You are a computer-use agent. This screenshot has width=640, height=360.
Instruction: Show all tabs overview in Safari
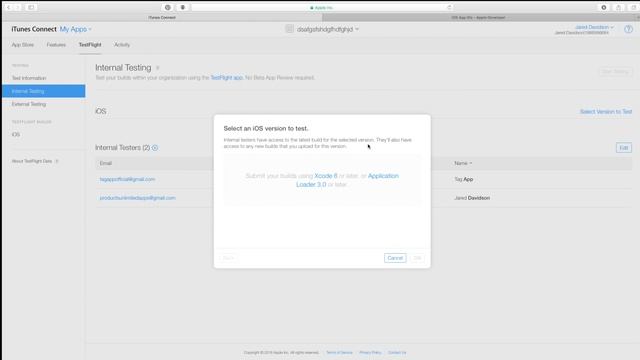(x=633, y=7)
